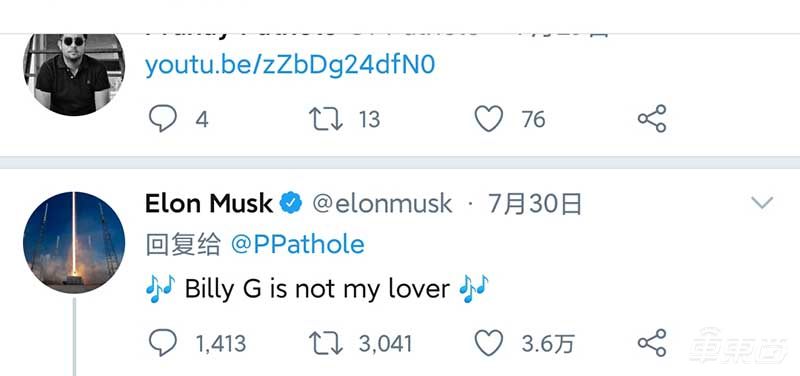
Task: Retweet Elon Musk's tweet with 3,041 retweets
Action: click(x=326, y=343)
